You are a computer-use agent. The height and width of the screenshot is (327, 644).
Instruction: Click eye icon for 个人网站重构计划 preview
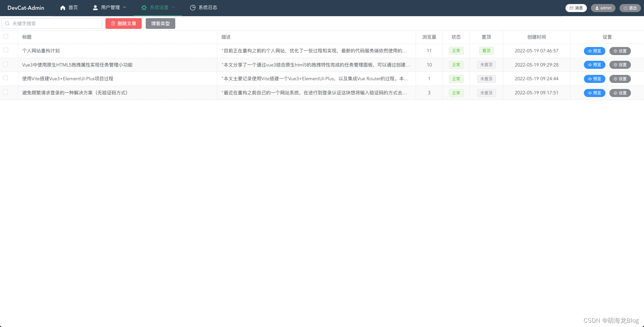tap(590, 51)
